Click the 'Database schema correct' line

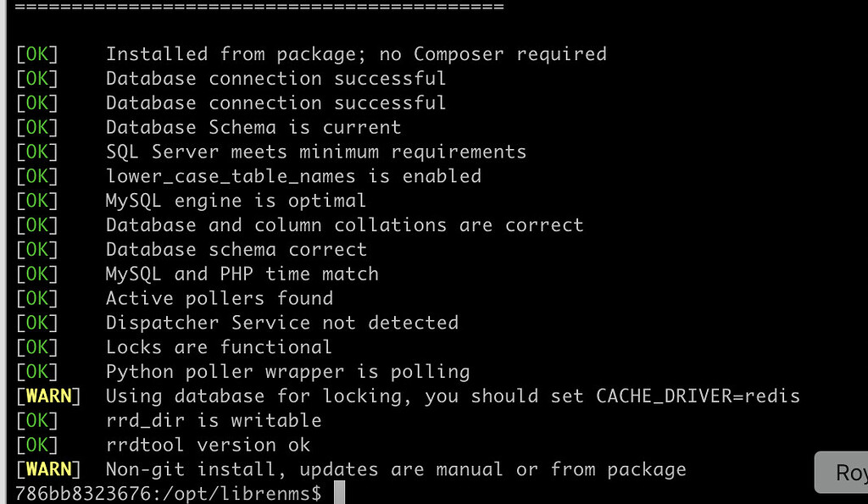tap(236, 250)
